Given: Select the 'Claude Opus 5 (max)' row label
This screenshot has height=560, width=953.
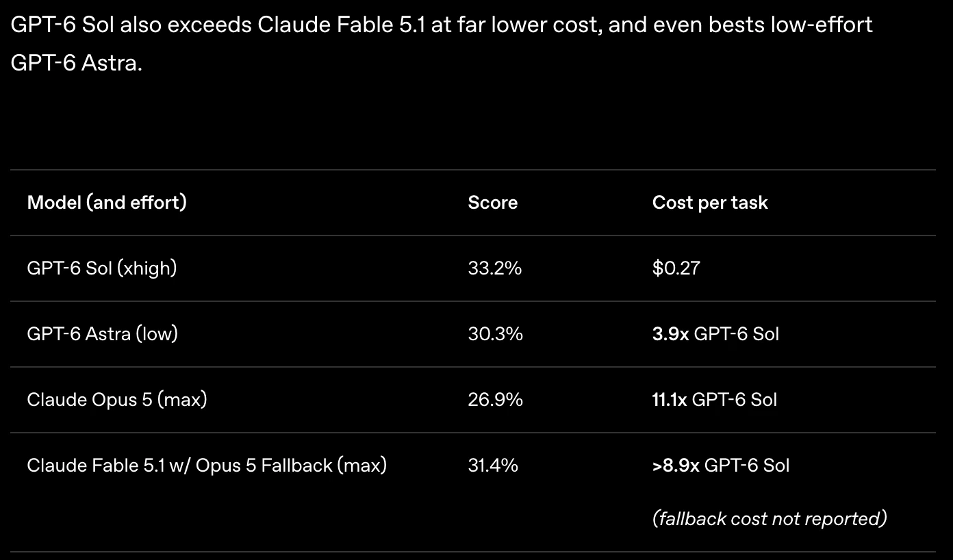Looking at the screenshot, I should point(117,399).
